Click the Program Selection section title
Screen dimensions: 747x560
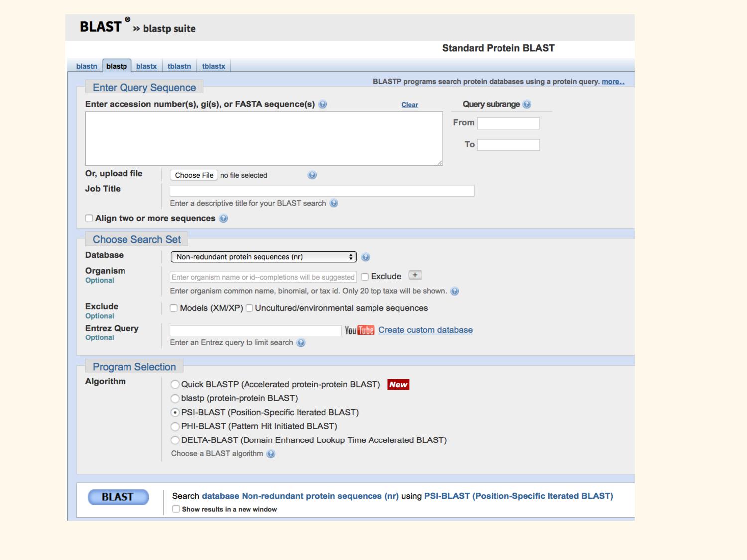pos(134,367)
